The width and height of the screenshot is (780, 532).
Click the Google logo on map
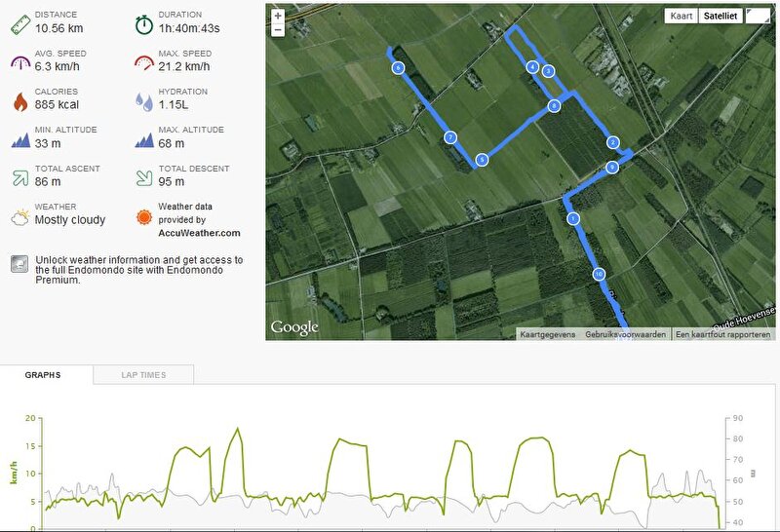coord(294,327)
